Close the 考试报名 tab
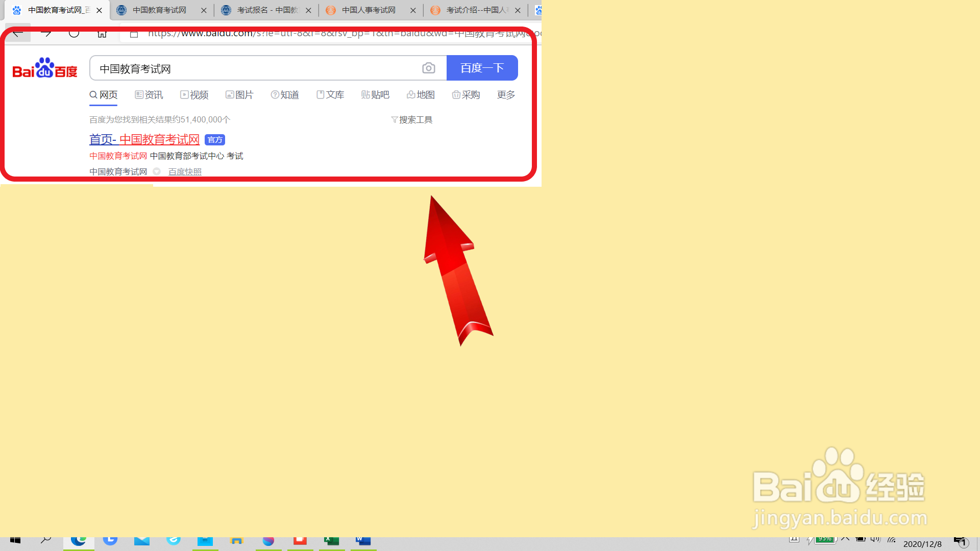The width and height of the screenshot is (980, 551). click(308, 10)
